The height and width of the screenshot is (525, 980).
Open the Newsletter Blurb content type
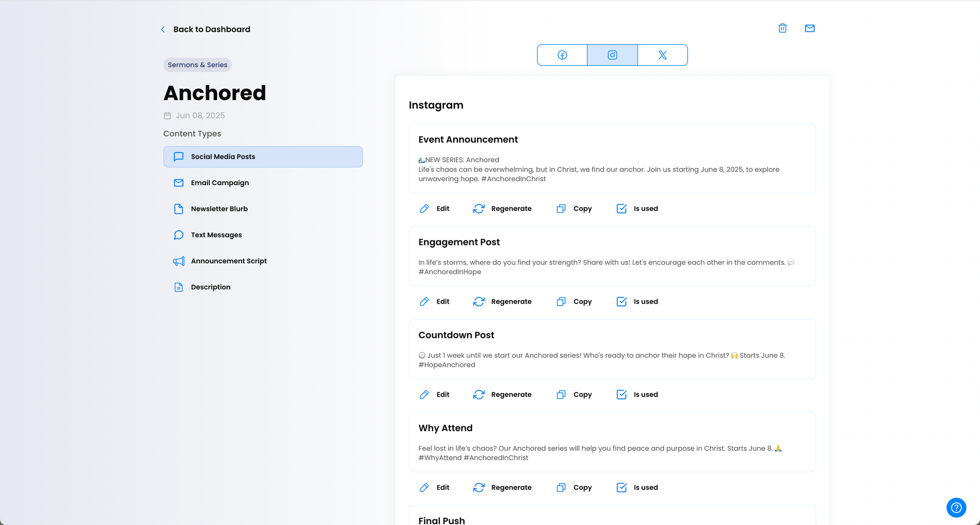tap(263, 209)
